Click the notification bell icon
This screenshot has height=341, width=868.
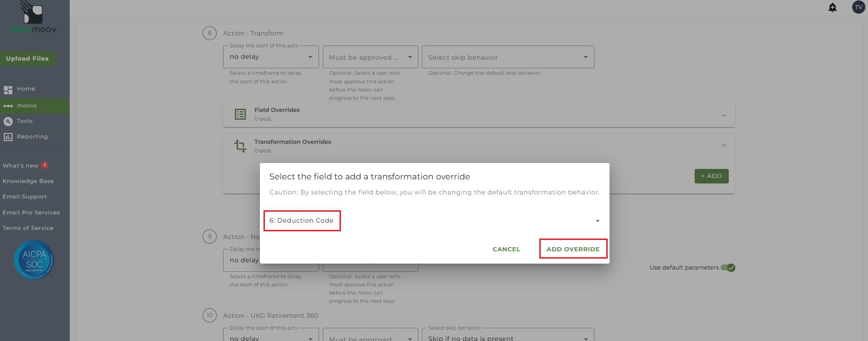pyautogui.click(x=832, y=7)
